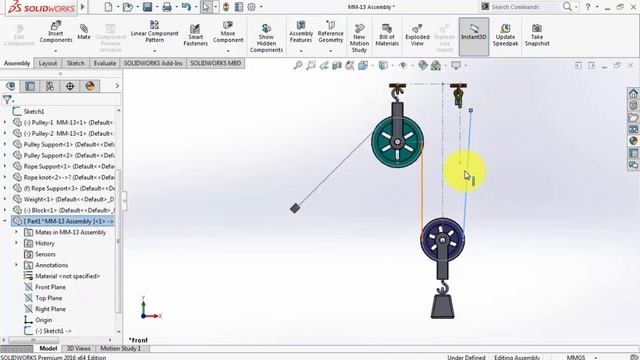This screenshot has width=640, height=360.
Task: Expand the Annotations folder
Action: (16, 265)
